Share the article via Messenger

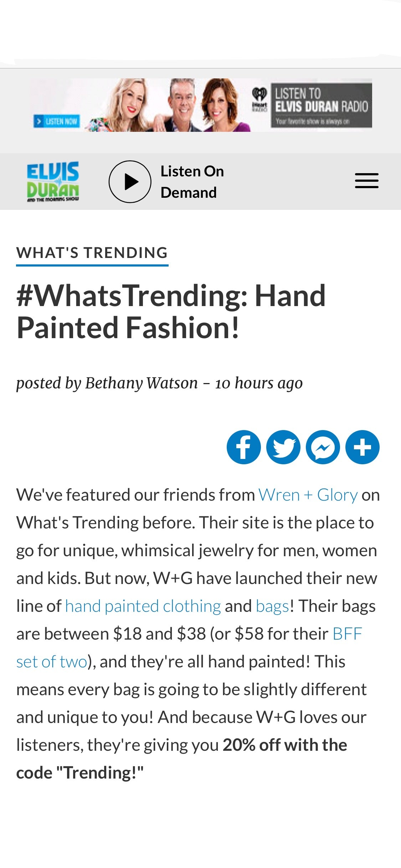tap(323, 447)
